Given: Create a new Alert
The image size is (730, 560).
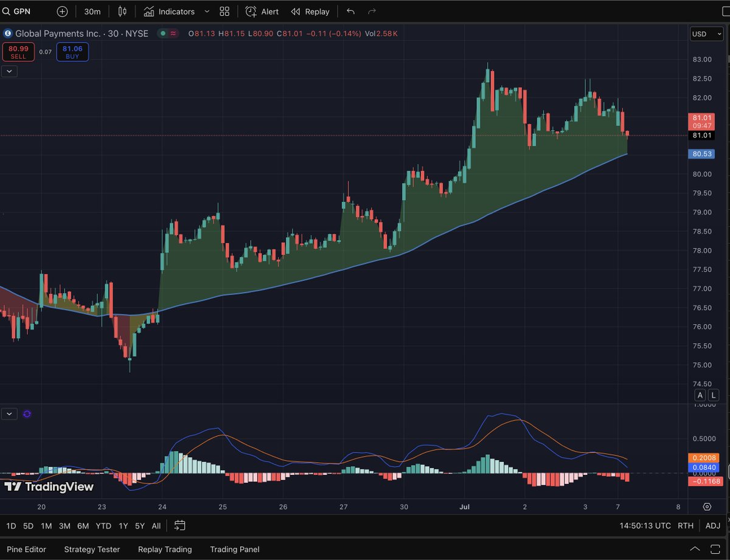Looking at the screenshot, I should (262, 12).
